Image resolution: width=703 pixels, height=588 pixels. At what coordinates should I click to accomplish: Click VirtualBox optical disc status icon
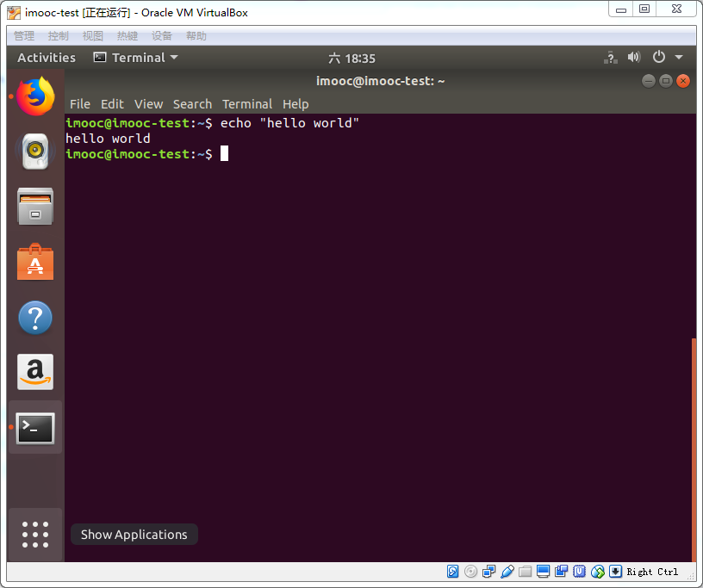[x=470, y=572]
